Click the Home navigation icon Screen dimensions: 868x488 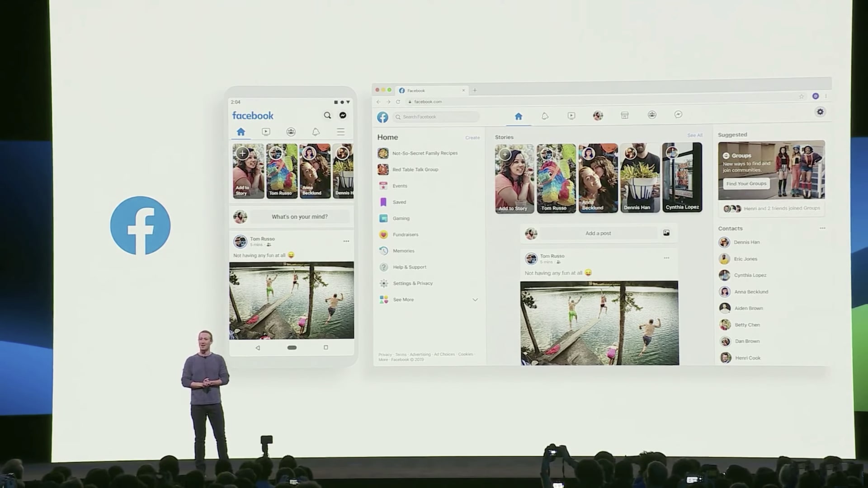pos(518,116)
